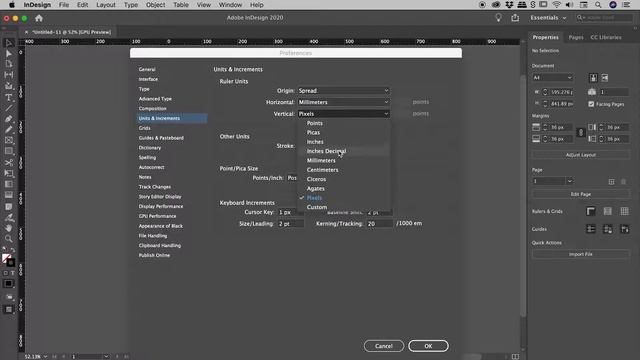This screenshot has height=360, width=640.
Task: Open the Grids preferences category
Action: point(144,128)
